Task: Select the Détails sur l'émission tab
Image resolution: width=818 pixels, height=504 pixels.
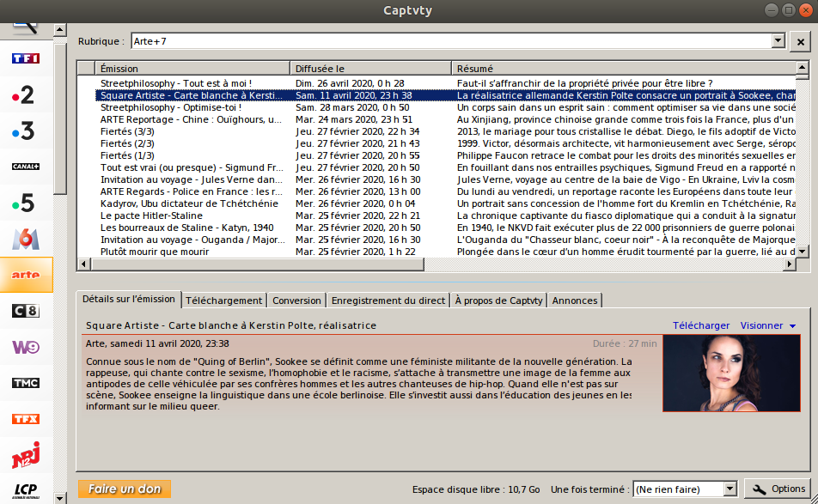Action: tap(128, 299)
